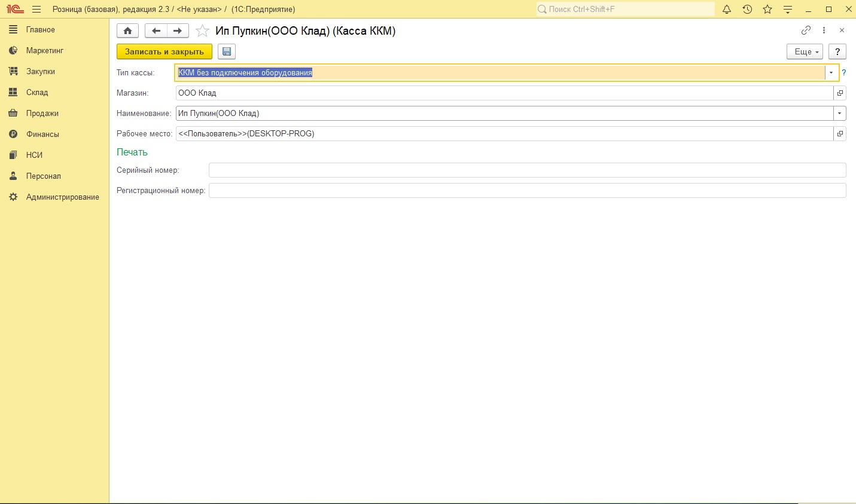
Task: Focus the search field Поиск Ctrl+Shift+F
Action: click(x=625, y=9)
